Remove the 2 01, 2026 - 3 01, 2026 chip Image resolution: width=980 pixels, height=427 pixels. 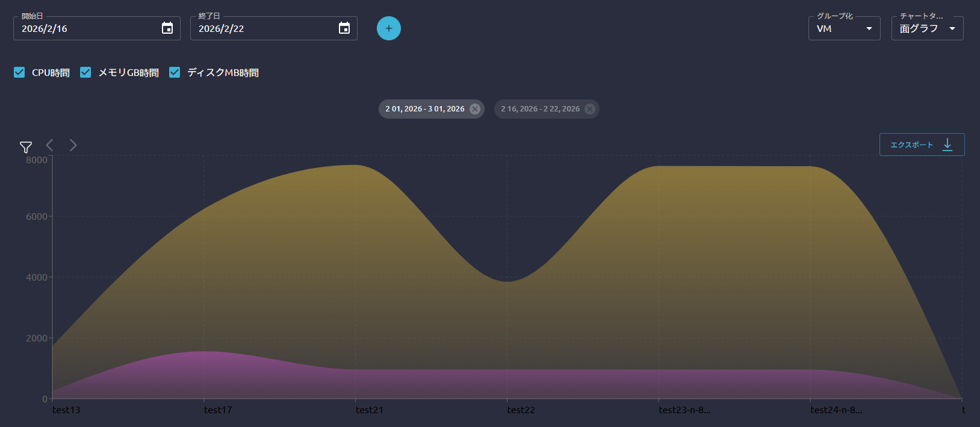475,109
